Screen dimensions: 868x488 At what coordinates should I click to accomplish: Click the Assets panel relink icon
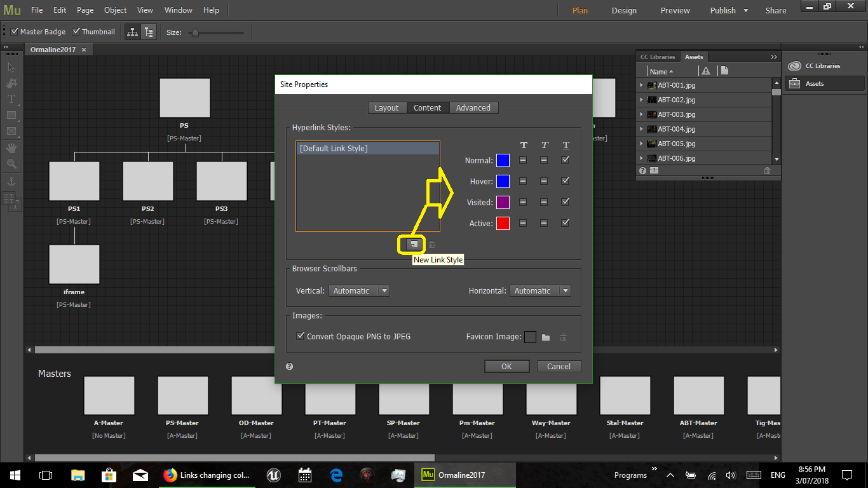coord(654,171)
